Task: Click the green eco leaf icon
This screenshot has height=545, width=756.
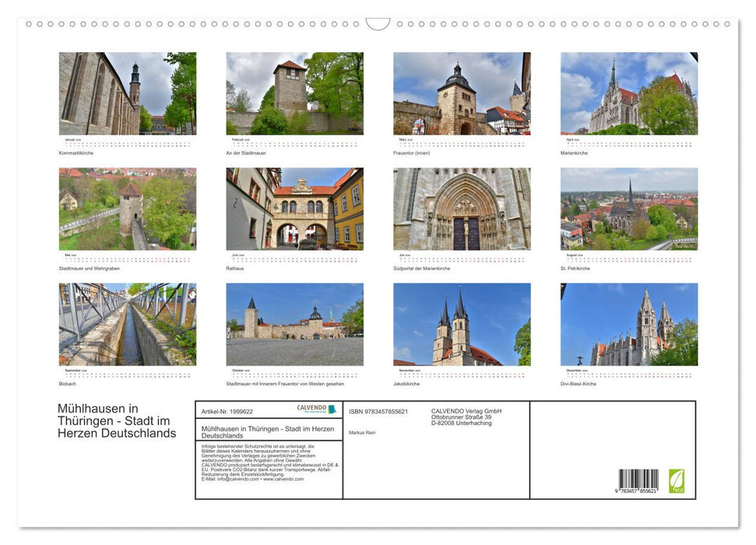Action: 676,480
